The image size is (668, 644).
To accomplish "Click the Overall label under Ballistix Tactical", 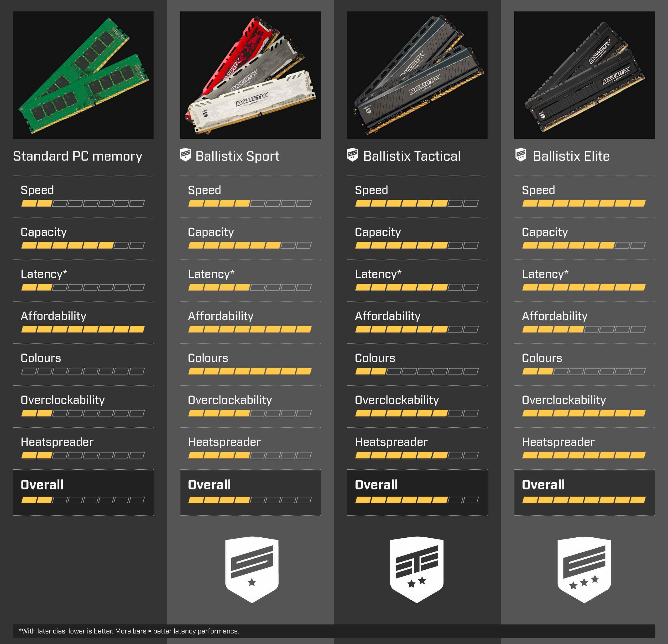I will pyautogui.click(x=376, y=485).
